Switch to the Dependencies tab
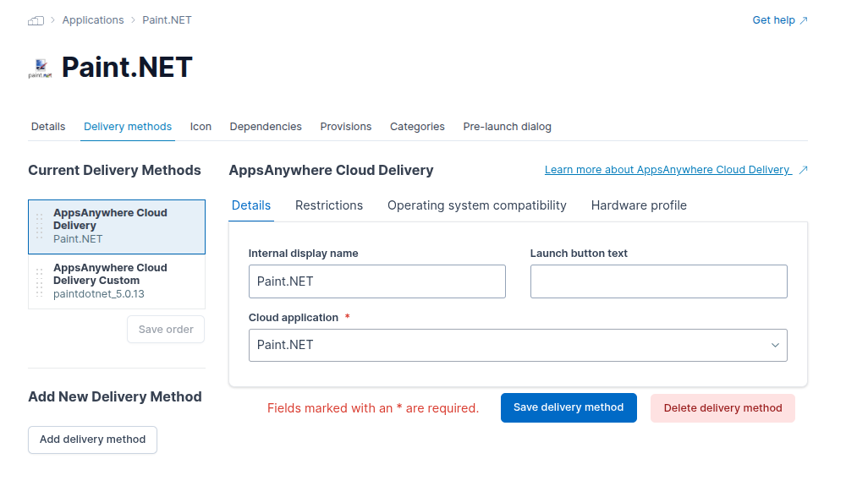The width and height of the screenshot is (868, 486). pyautogui.click(x=266, y=127)
